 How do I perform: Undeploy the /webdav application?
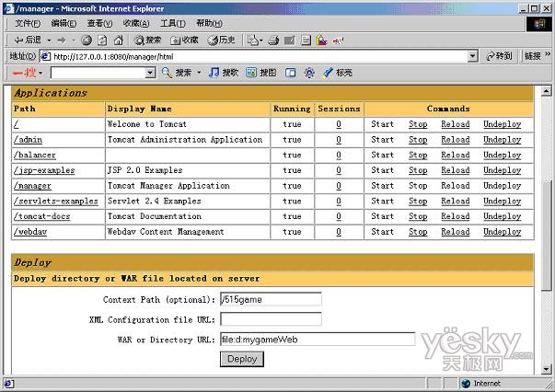coord(502,232)
